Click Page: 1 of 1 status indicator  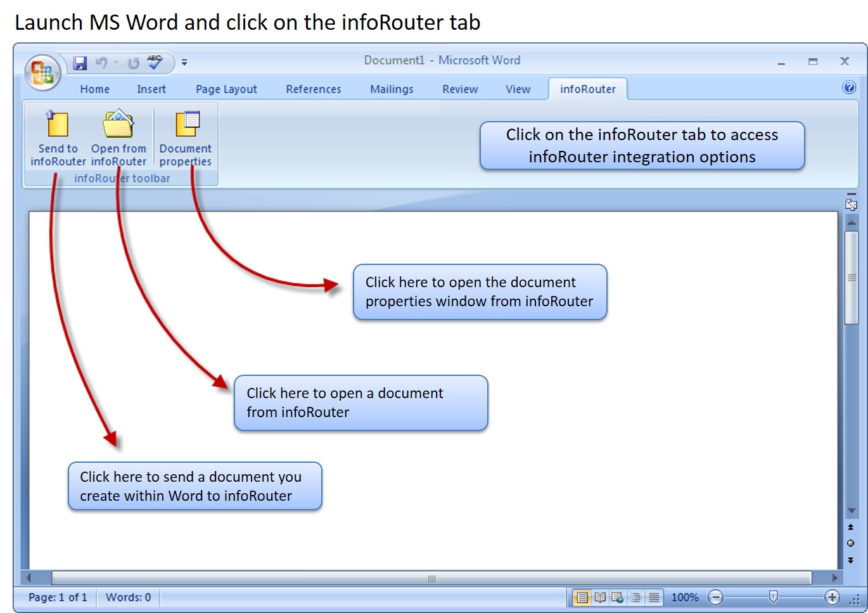click(58, 597)
